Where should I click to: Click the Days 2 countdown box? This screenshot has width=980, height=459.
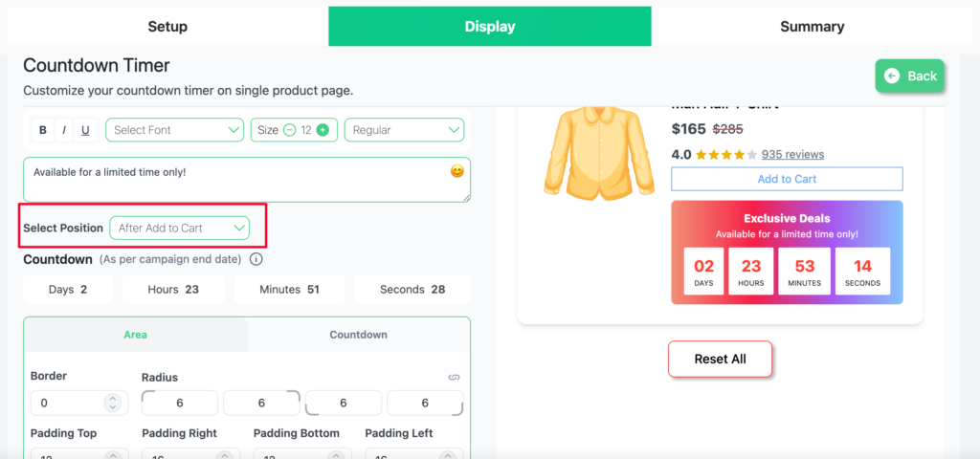[68, 289]
